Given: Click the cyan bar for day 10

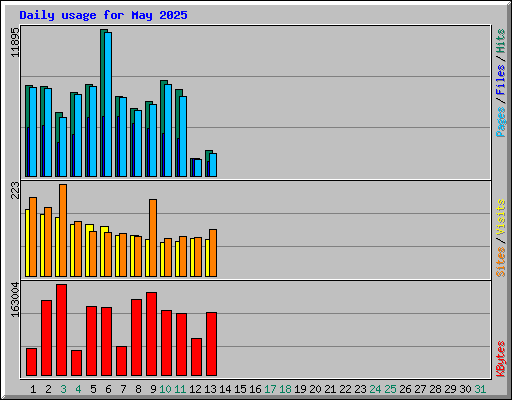Looking at the screenshot, I should pyautogui.click(x=168, y=130).
